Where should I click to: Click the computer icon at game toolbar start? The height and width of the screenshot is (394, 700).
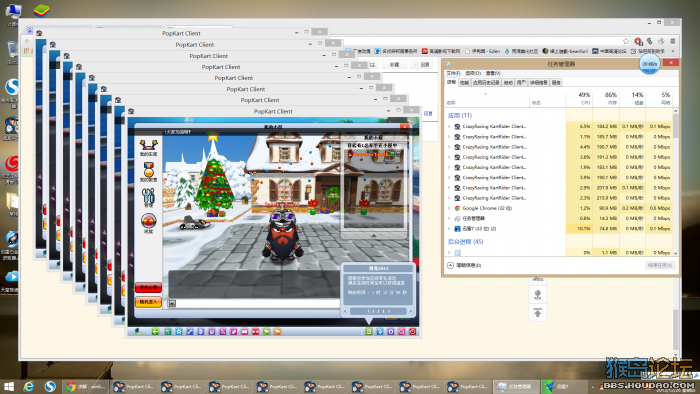click(138, 332)
